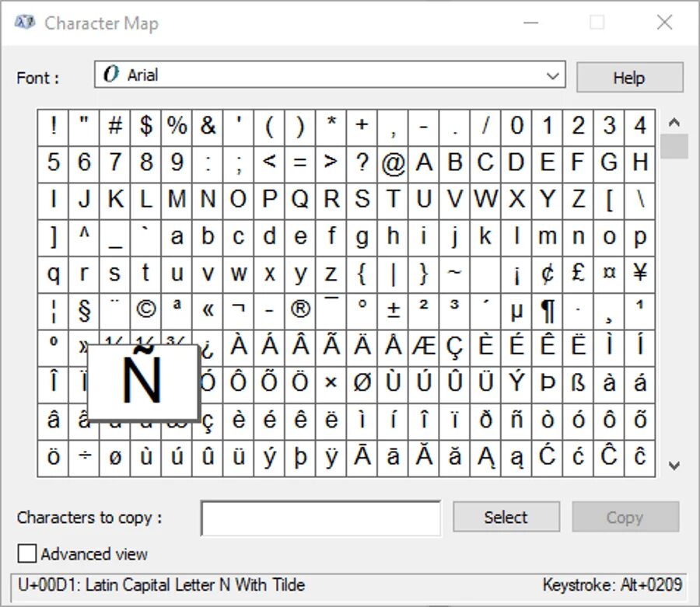Select the question mark ? character
This screenshot has height=607, width=700.
362,162
